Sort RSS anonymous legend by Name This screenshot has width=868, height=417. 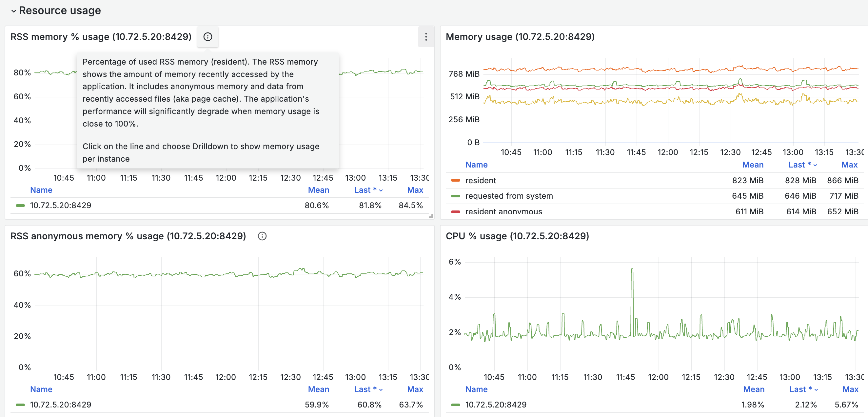(x=41, y=389)
